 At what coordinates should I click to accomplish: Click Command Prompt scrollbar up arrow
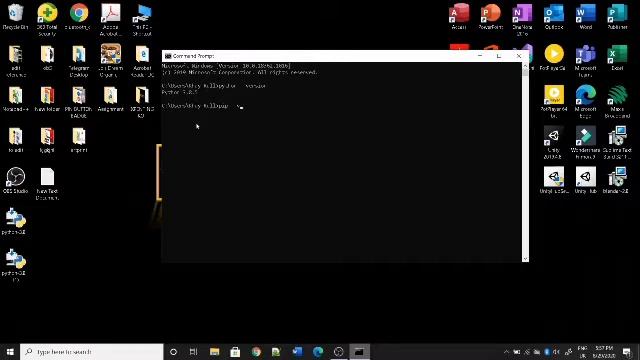click(525, 66)
